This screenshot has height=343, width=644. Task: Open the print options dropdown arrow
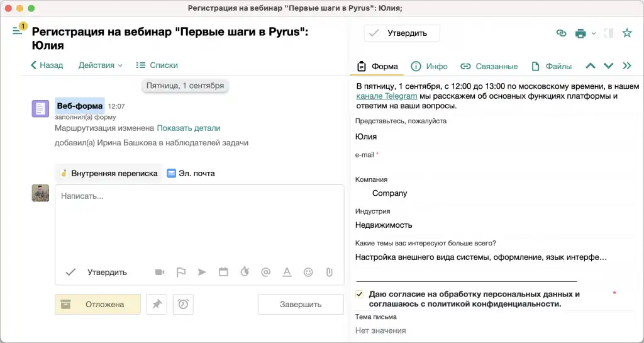pyautogui.click(x=594, y=34)
